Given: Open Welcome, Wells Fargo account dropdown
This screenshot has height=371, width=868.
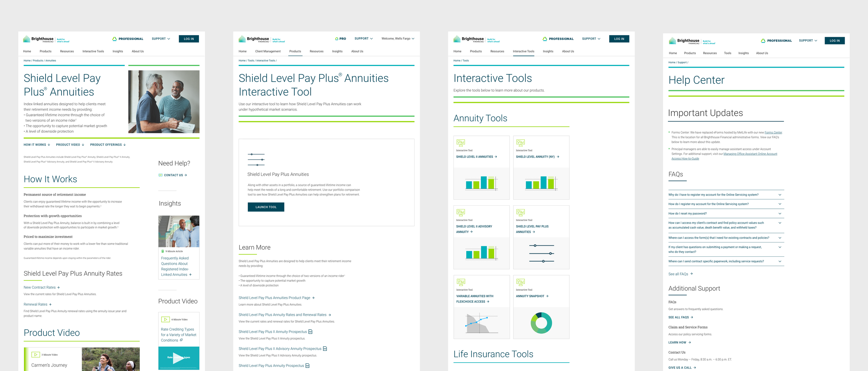Looking at the screenshot, I should (398, 39).
